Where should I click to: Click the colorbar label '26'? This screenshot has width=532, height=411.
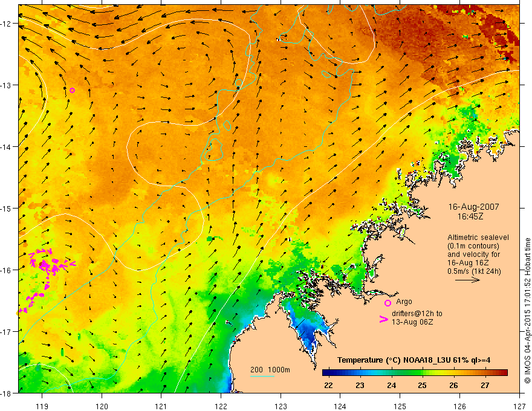pyautogui.click(x=453, y=385)
